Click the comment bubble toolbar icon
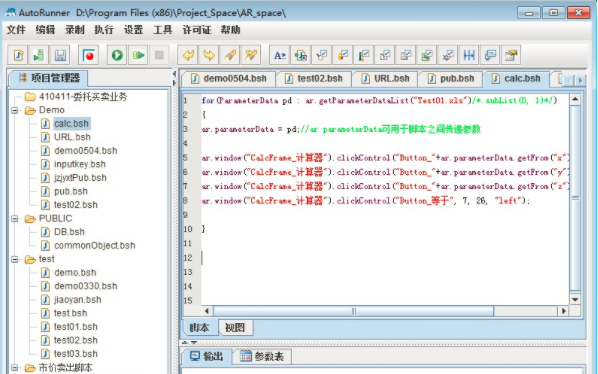The height and width of the screenshot is (374, 598). (490, 56)
